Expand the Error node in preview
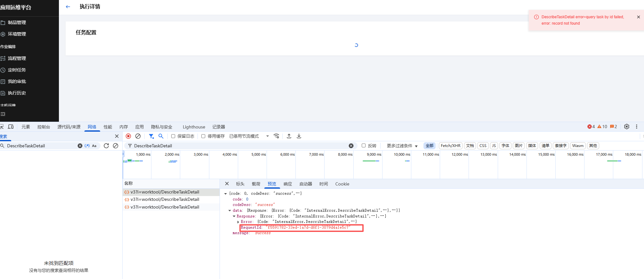The width and height of the screenshot is (644, 279). [238, 222]
